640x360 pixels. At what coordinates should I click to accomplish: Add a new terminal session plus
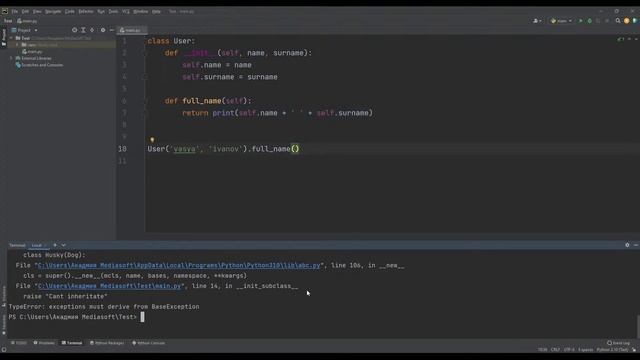[55, 245]
